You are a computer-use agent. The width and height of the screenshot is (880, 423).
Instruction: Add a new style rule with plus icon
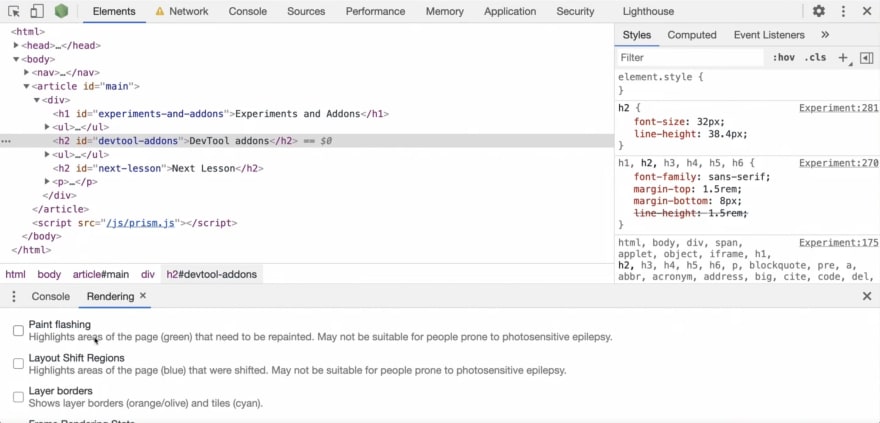842,57
